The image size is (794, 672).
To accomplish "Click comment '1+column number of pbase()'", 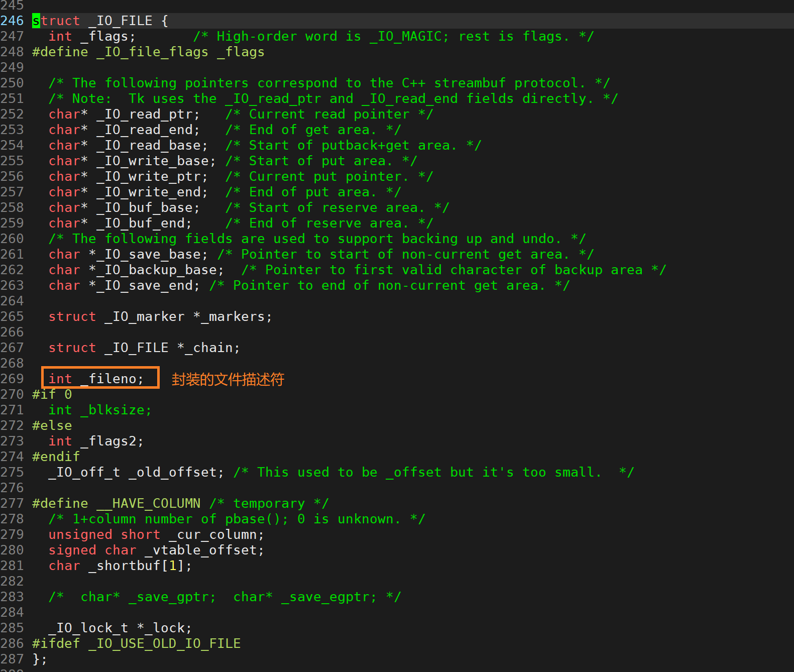I will [237, 519].
